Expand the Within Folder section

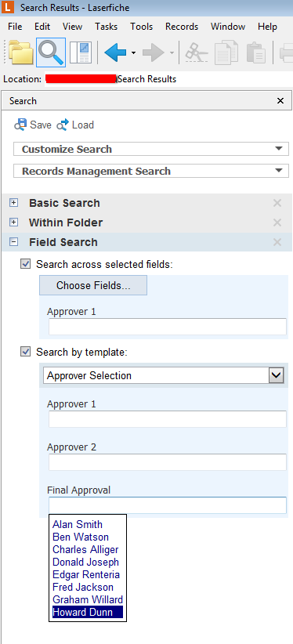pyautogui.click(x=14, y=223)
